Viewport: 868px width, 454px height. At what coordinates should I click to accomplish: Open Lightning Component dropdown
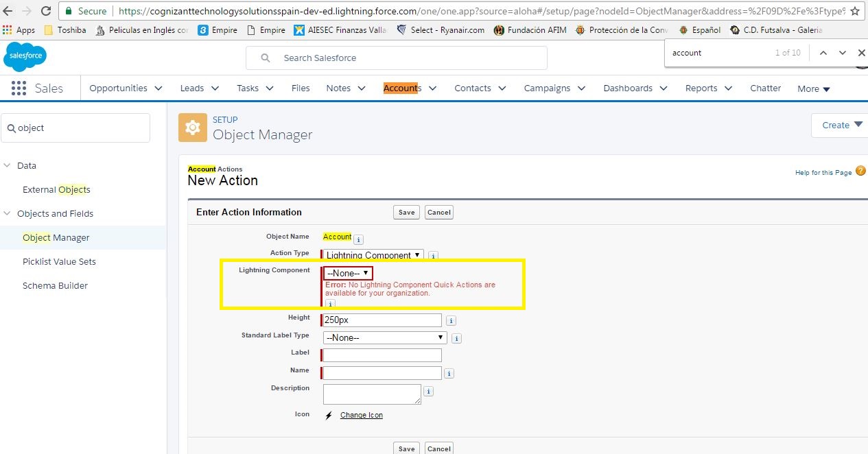point(348,273)
